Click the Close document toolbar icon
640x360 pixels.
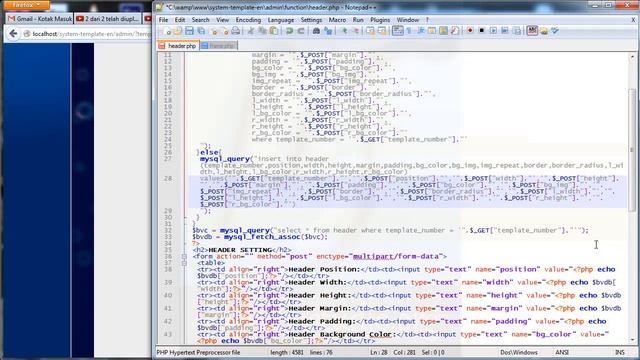coord(213,31)
